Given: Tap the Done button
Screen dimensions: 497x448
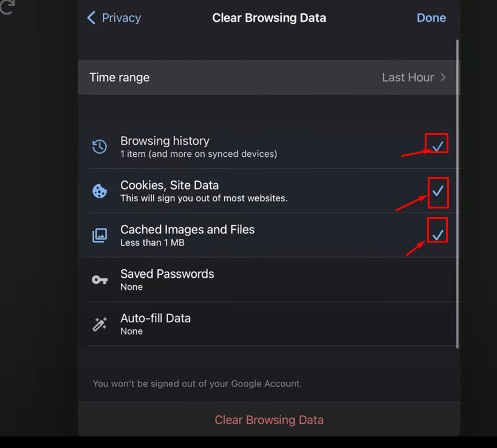Looking at the screenshot, I should (431, 18).
